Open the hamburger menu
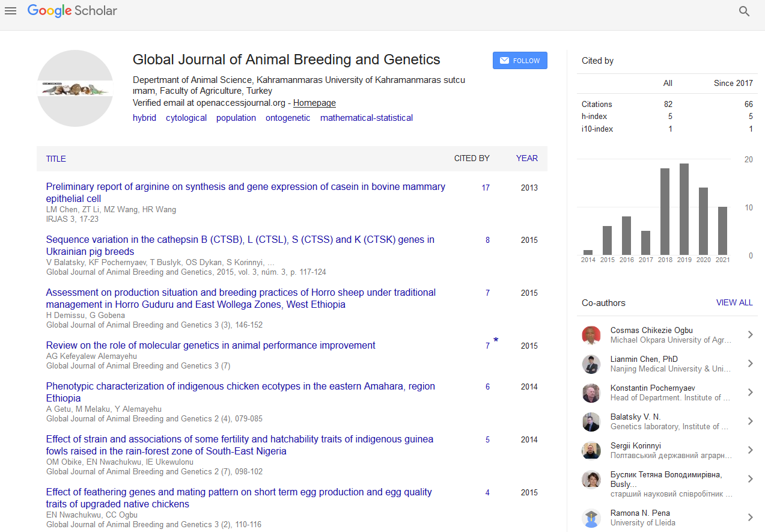Screen dimensions: 765x532 click(10, 11)
